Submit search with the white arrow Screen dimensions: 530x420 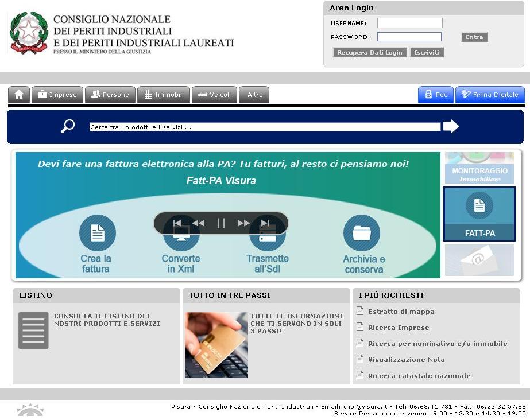(x=451, y=126)
